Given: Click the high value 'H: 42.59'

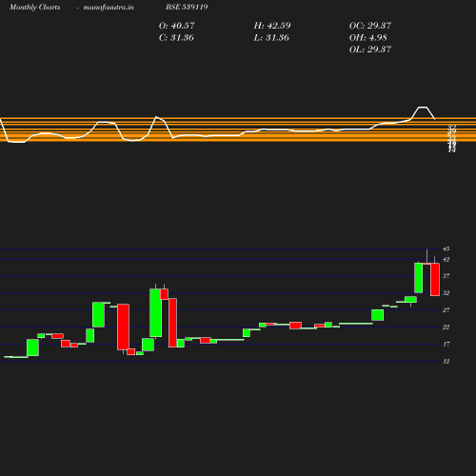Looking at the screenshot, I should tap(272, 26).
